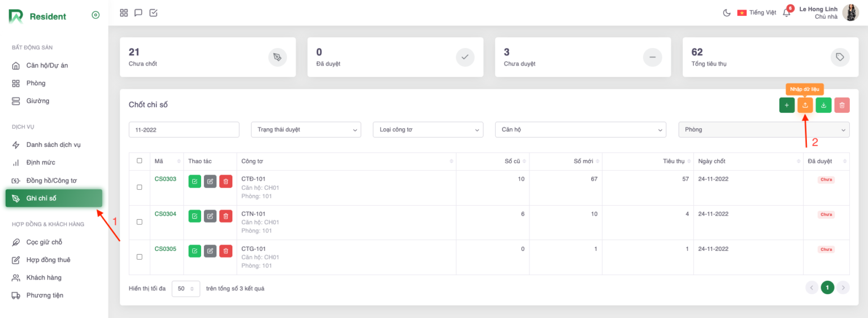Click the green add new reading button
868x318 pixels.
coord(787,105)
